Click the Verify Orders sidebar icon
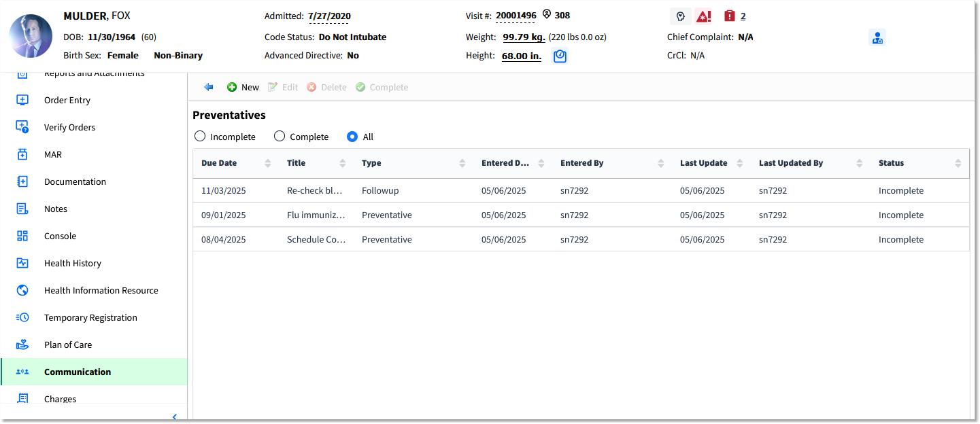980x424 pixels. [x=22, y=127]
